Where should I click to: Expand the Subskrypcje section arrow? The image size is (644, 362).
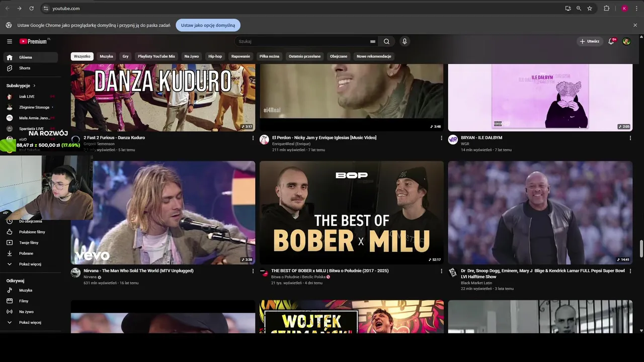(34, 85)
